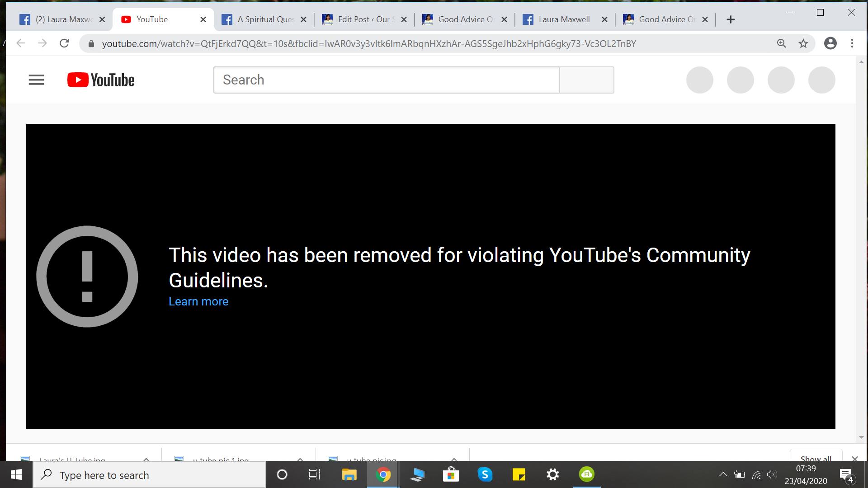Open the YouTube hamburger guide menu

36,80
